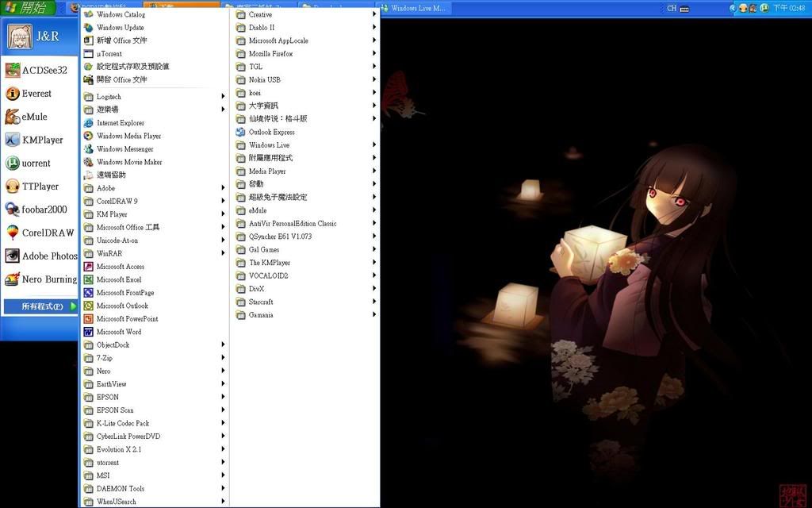Open the Everest system info program

pyautogui.click(x=29, y=94)
